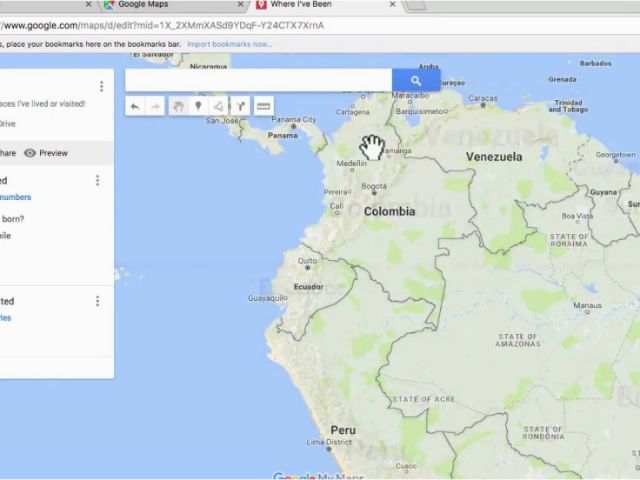Click the Cali city label

pyautogui.click(x=336, y=206)
